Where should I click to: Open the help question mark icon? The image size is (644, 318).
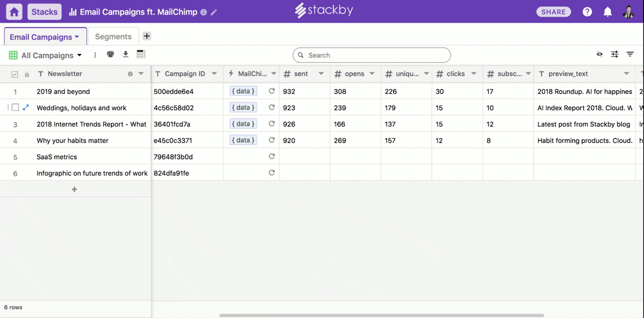[x=587, y=12]
